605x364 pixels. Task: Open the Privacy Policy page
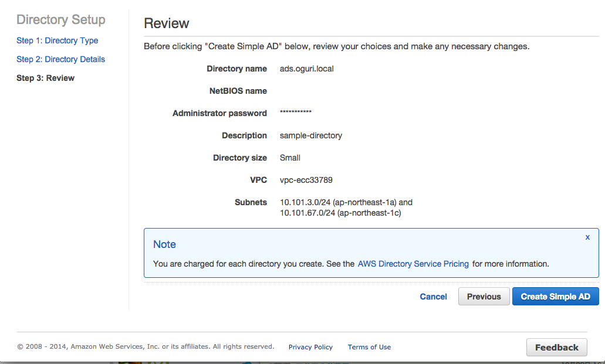pos(310,347)
